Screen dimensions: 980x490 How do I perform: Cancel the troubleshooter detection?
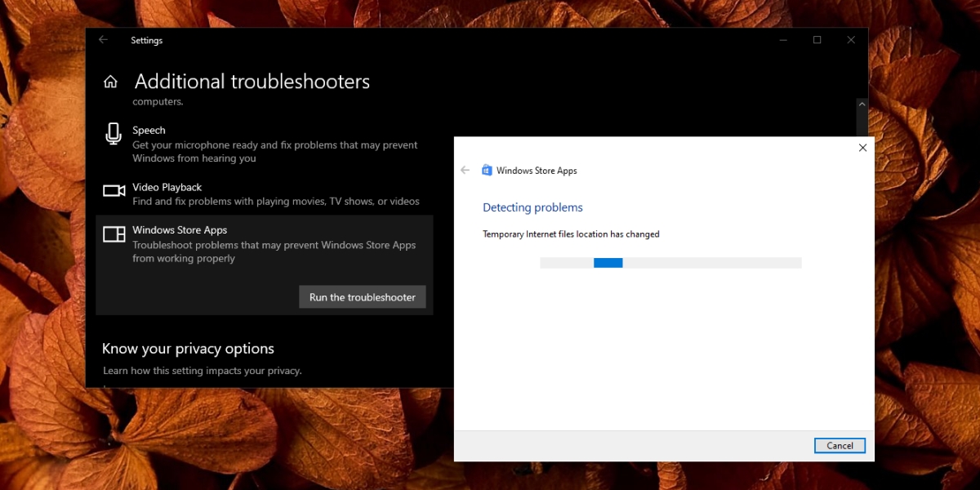point(840,446)
